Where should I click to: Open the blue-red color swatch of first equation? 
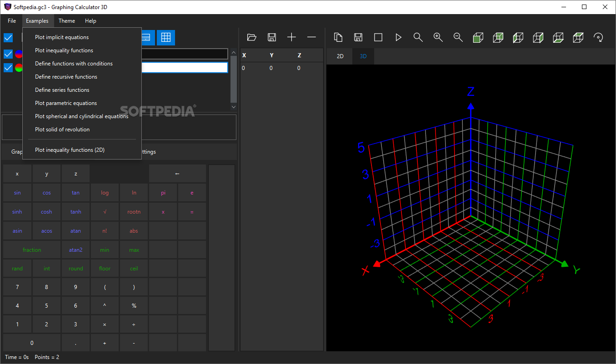[19, 54]
